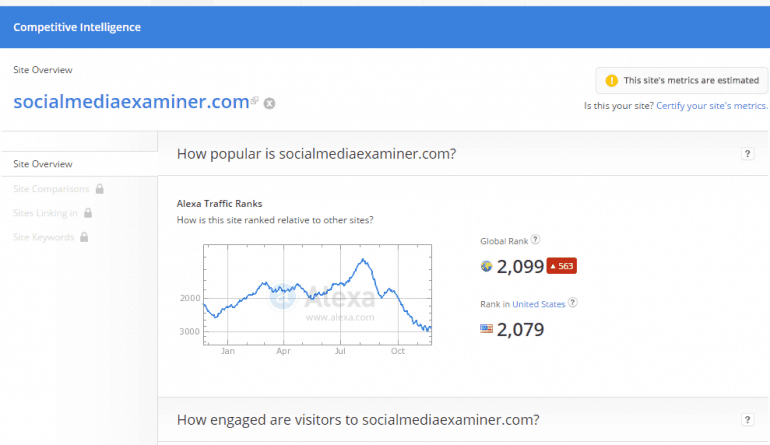Click the United States country link
The width and height of the screenshot is (770, 445).
pyautogui.click(x=539, y=304)
